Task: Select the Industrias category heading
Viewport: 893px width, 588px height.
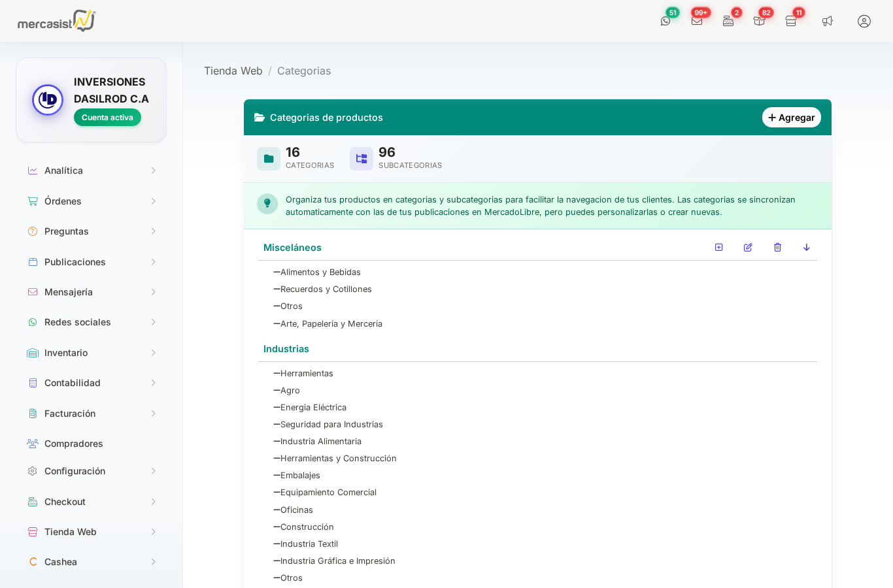Action: 286,349
